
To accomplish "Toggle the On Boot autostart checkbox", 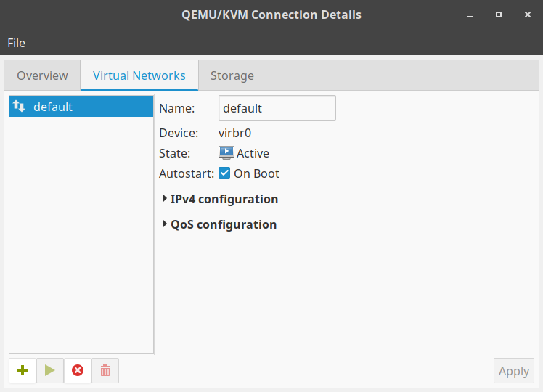I will (x=224, y=173).
